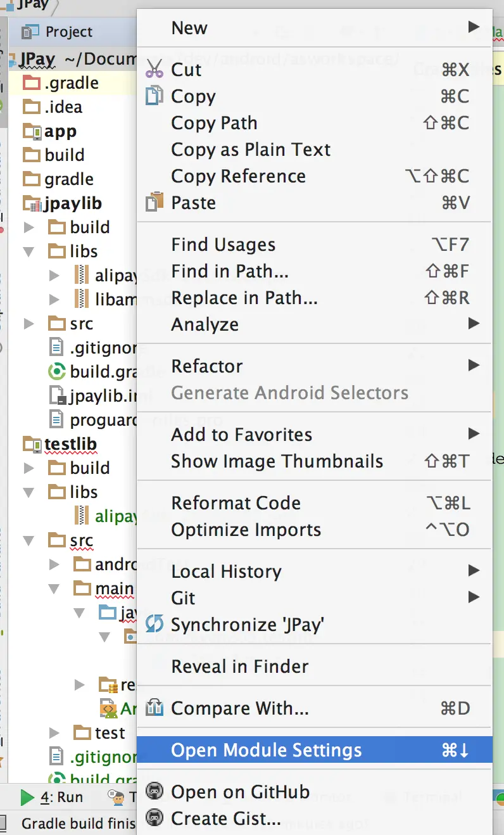Open the Refactor submenu
The image size is (504, 835).
pos(315,366)
